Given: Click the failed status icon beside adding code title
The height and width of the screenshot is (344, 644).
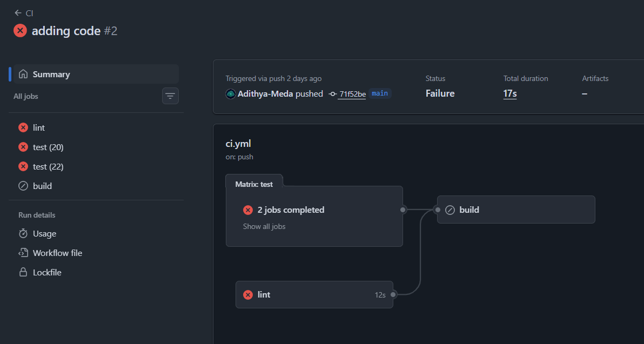Looking at the screenshot, I should [x=20, y=31].
